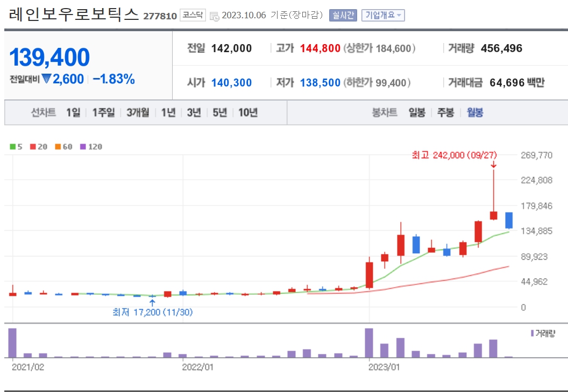Click the 저가 value 138,500
Image resolution: width=568 pixels, height=392 pixels.
click(x=320, y=83)
